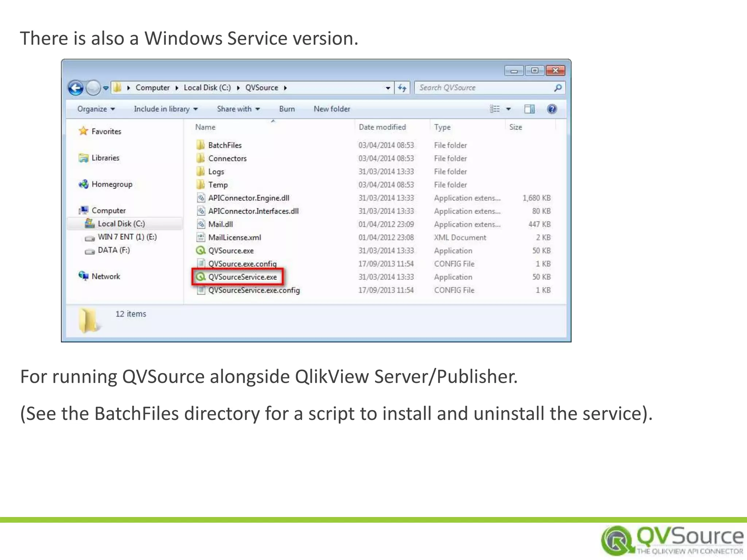This screenshot has height=560, width=747.
Task: Select Computer in the navigation pane
Action: tap(109, 210)
